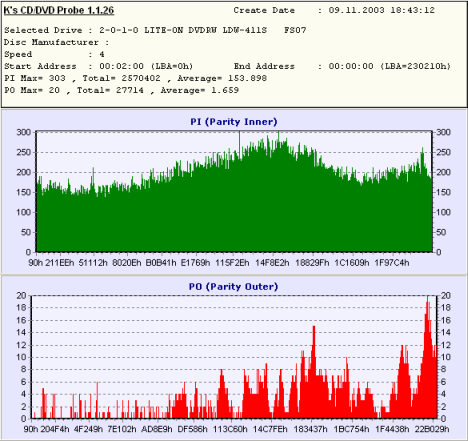Click the PI chart x-axis label 8020Eh
The image size is (468, 441).
click(x=127, y=263)
